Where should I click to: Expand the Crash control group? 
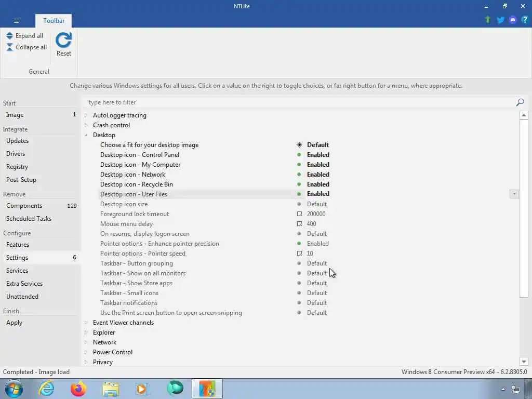[x=86, y=125]
